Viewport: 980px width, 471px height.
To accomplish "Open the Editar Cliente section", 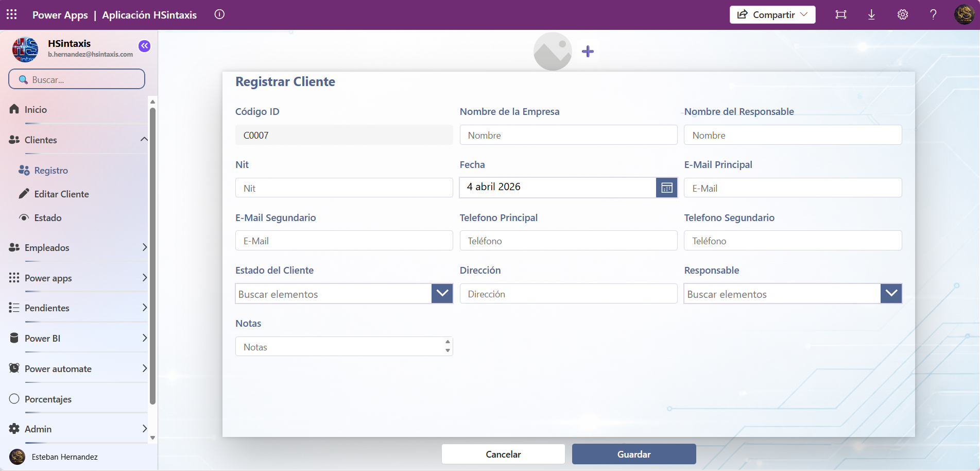I will click(x=61, y=194).
